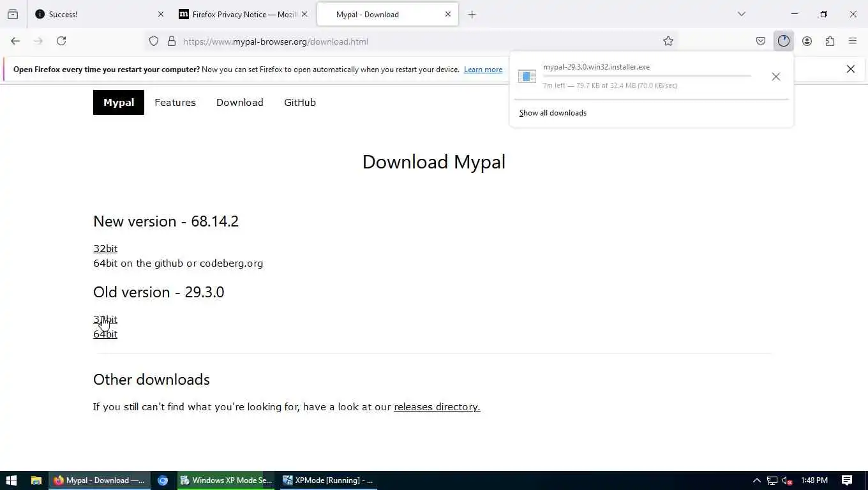Screen dimensions: 868x490
Task: Switch to Windows XP Mode Se... taskbar window
Action: [226, 480]
